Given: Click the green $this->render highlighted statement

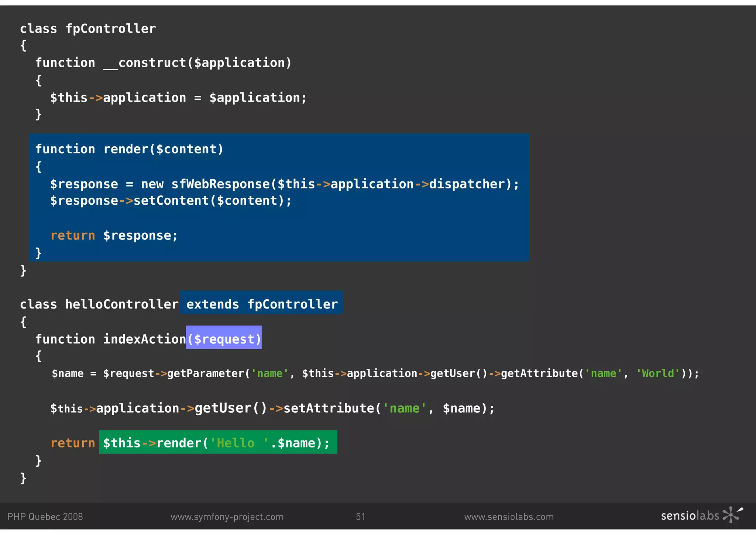Looking at the screenshot, I should click(x=218, y=443).
